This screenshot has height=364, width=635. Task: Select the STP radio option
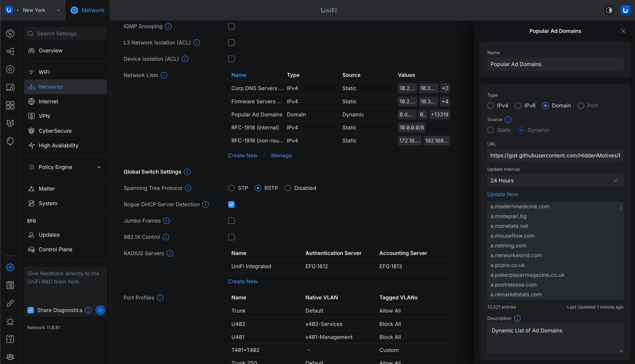pos(231,188)
